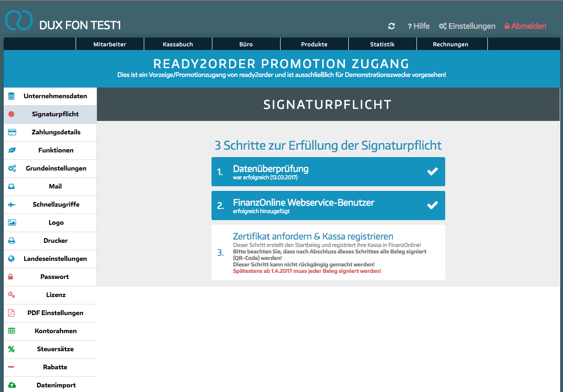Image resolution: width=563 pixels, height=392 pixels.
Task: Open Mail settings in the sidebar
Action: point(50,187)
